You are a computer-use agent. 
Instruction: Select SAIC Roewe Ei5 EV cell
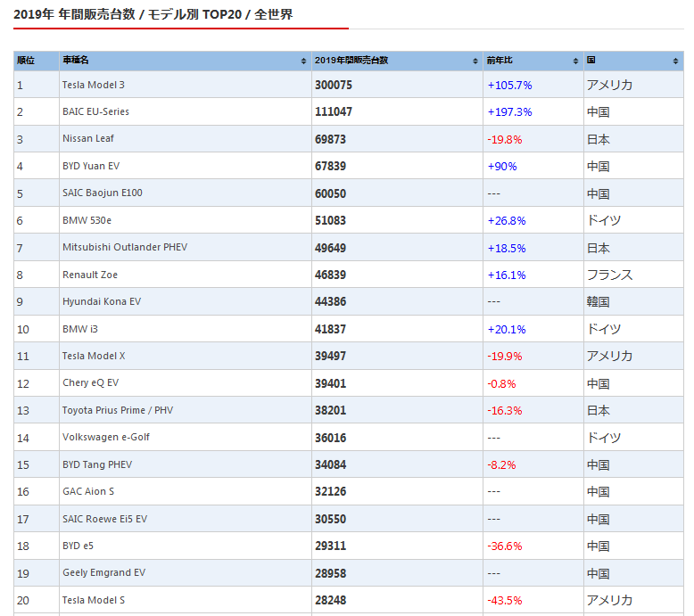click(186, 519)
